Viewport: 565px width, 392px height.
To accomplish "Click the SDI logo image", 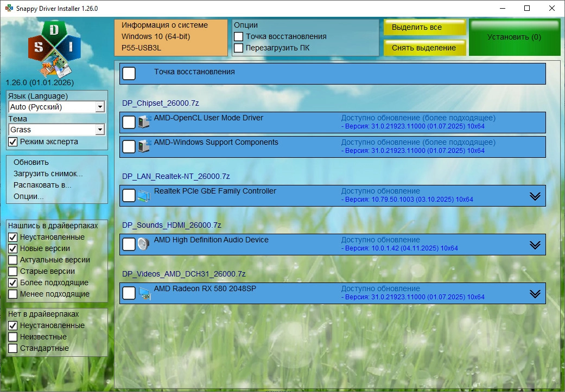I will [x=54, y=49].
